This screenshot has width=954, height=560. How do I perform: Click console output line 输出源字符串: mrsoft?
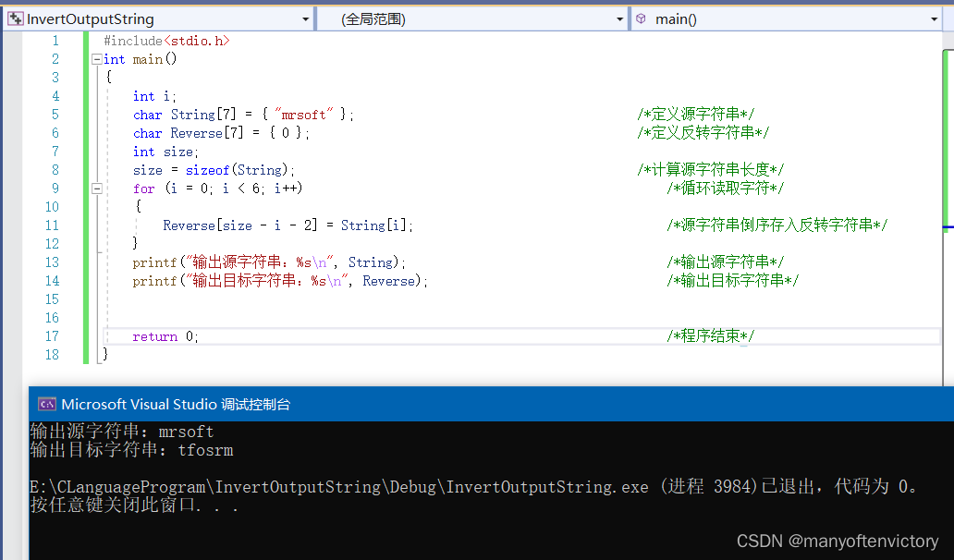(x=122, y=432)
